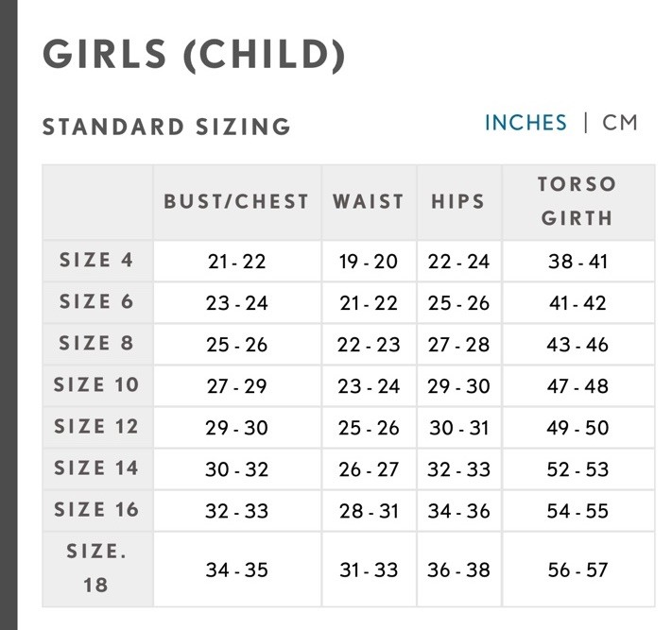This screenshot has width=672, height=630.
Task: Select the HIPS column header
Action: (x=458, y=201)
